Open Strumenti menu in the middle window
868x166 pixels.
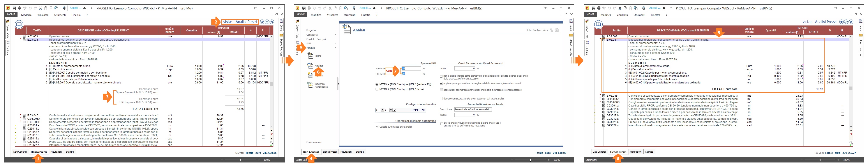click(350, 15)
